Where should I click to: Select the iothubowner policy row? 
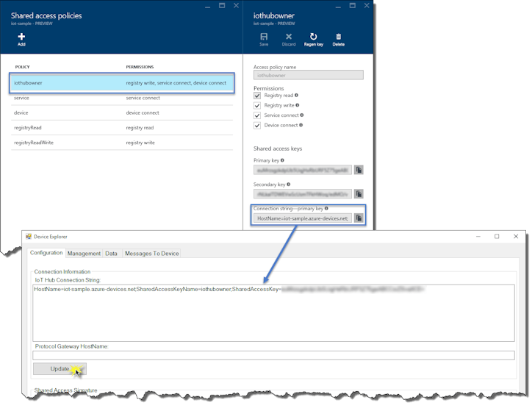pyautogui.click(x=122, y=83)
